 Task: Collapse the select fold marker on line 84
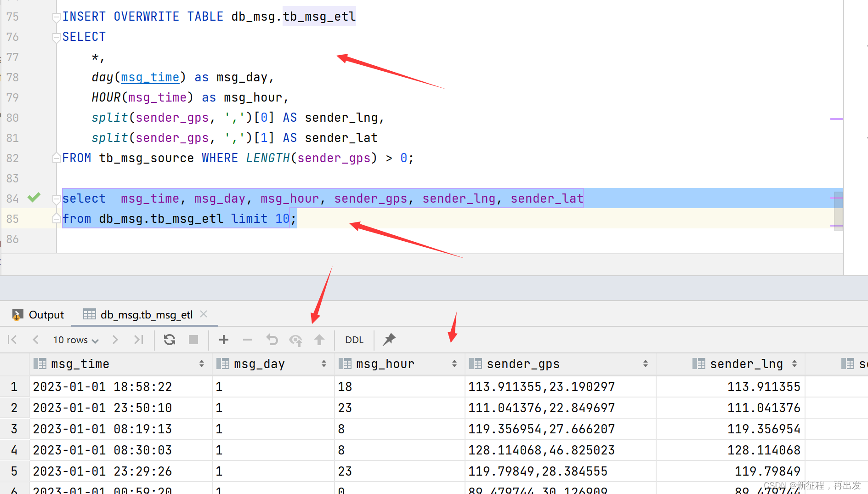(57, 199)
